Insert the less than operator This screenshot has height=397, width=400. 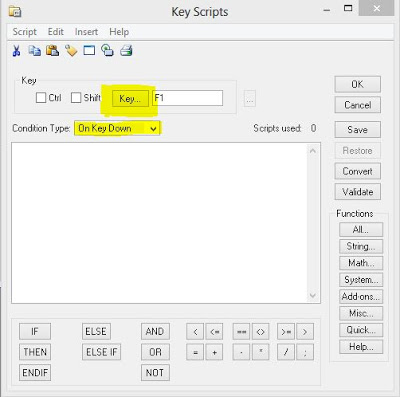pyautogui.click(x=195, y=332)
